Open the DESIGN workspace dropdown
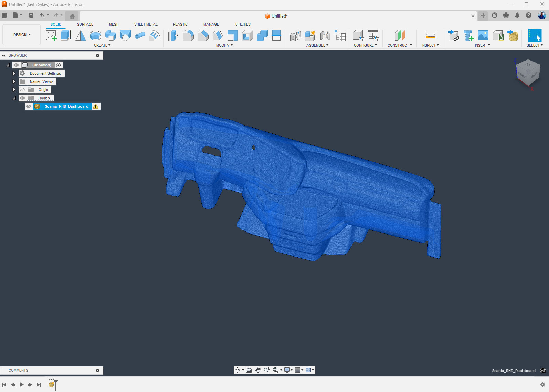Image resolution: width=549 pixels, height=392 pixels. [x=22, y=35]
